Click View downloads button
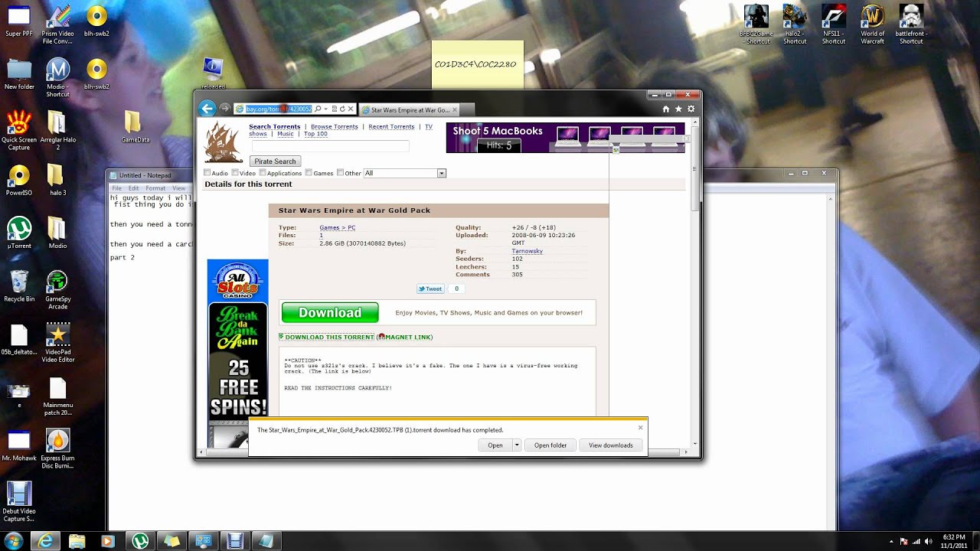The width and height of the screenshot is (980, 551). tap(611, 445)
